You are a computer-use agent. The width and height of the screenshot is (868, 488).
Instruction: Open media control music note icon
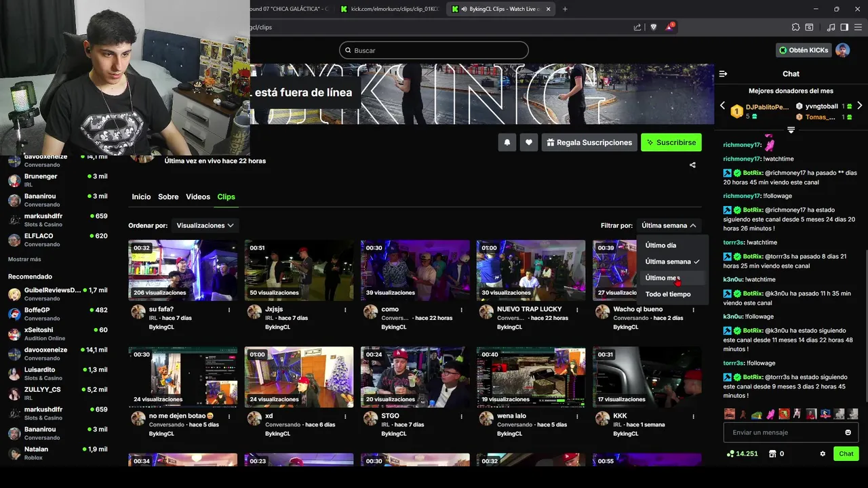(x=831, y=27)
